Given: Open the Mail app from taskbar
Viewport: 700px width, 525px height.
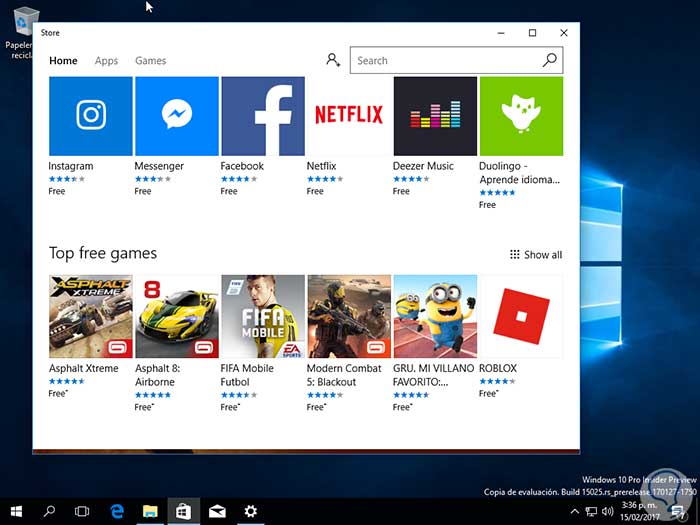Looking at the screenshot, I should (x=217, y=512).
